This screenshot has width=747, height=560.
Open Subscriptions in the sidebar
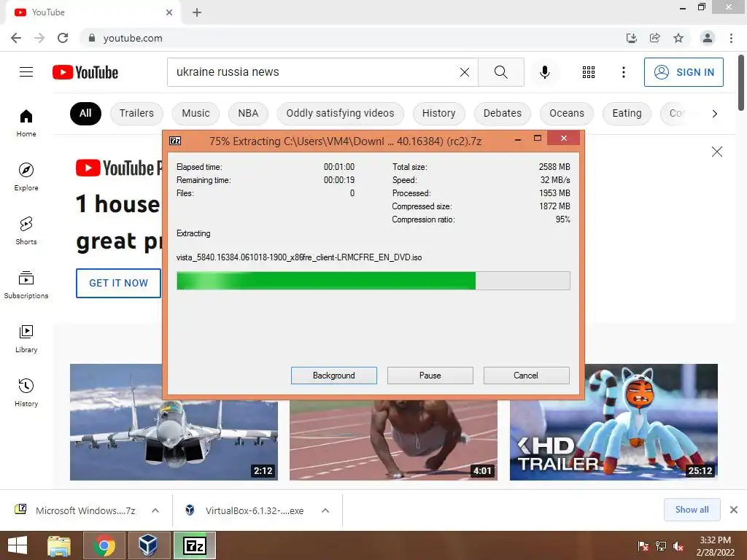coord(26,285)
